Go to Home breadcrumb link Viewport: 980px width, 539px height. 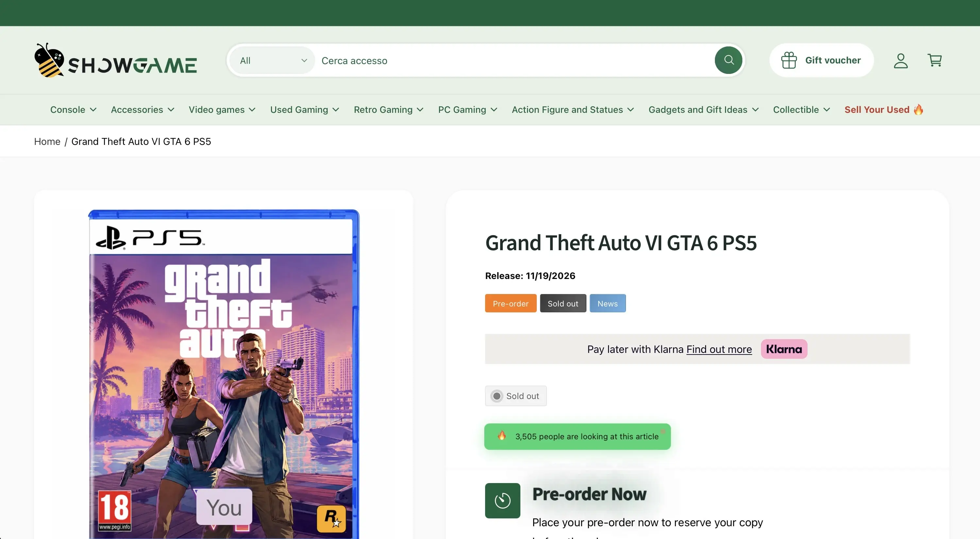coord(47,142)
